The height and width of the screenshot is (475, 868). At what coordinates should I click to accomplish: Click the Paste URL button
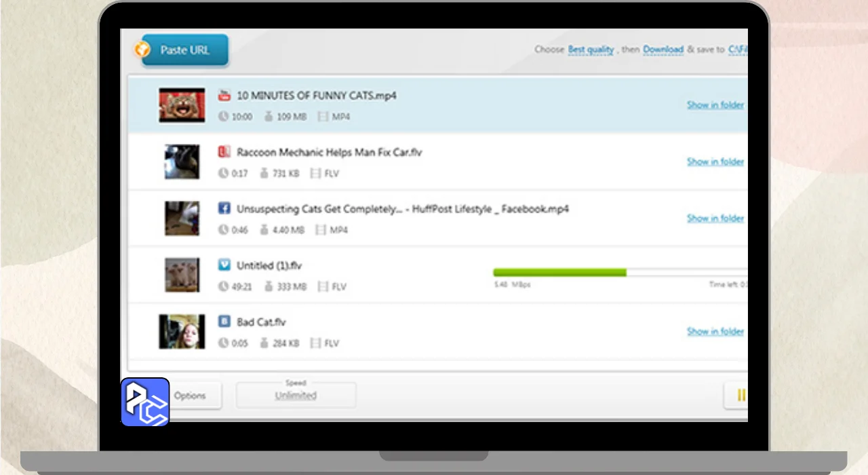tap(185, 50)
